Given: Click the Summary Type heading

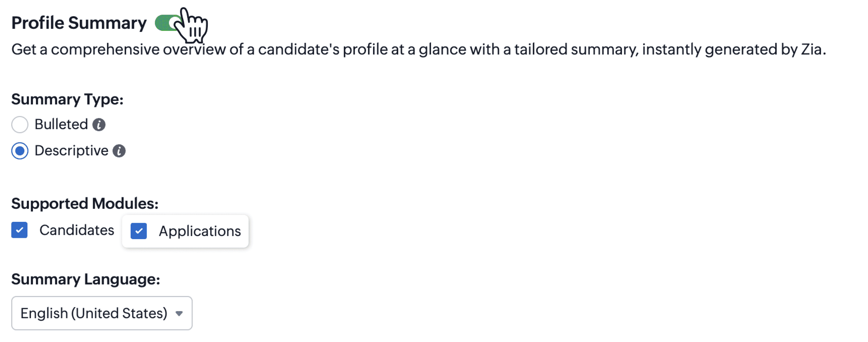Looking at the screenshot, I should click(67, 99).
